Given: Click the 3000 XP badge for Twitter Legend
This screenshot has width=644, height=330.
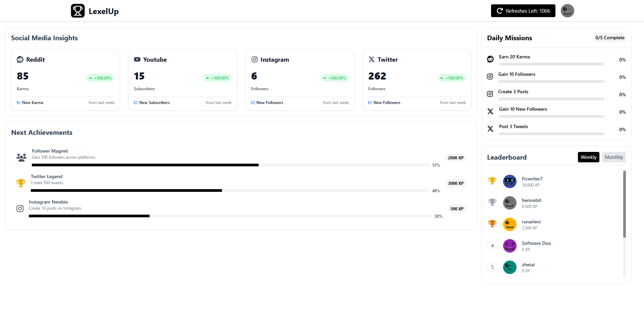Looking at the screenshot, I should point(456,183).
